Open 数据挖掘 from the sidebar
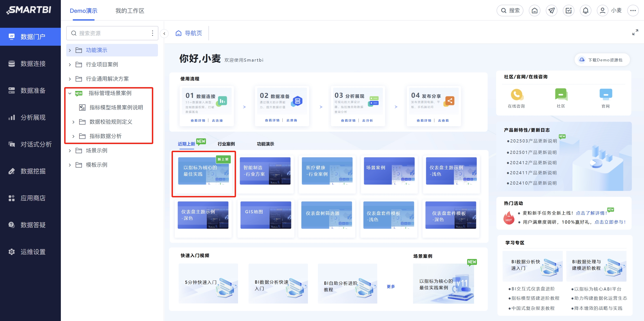Viewport: 644px width, 321px height. [x=30, y=171]
